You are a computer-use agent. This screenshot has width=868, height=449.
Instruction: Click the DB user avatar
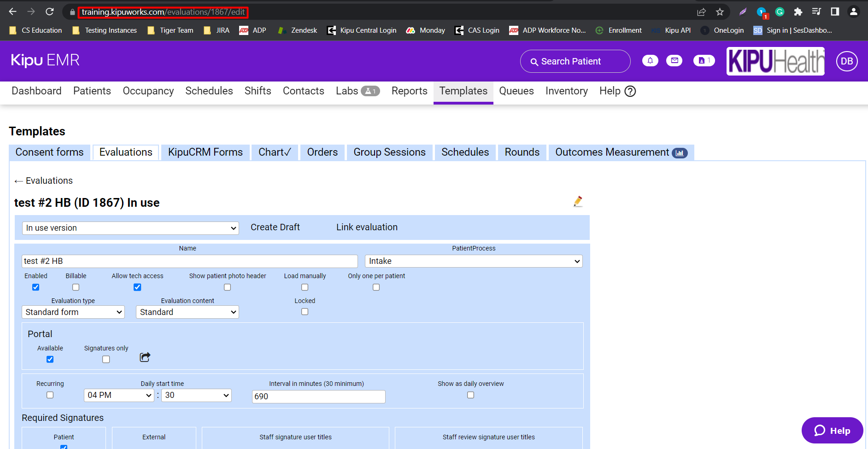tap(847, 61)
